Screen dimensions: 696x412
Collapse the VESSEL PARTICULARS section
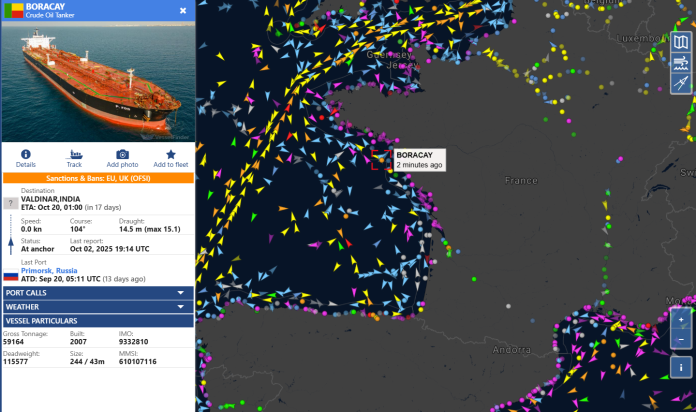pyautogui.click(x=97, y=320)
